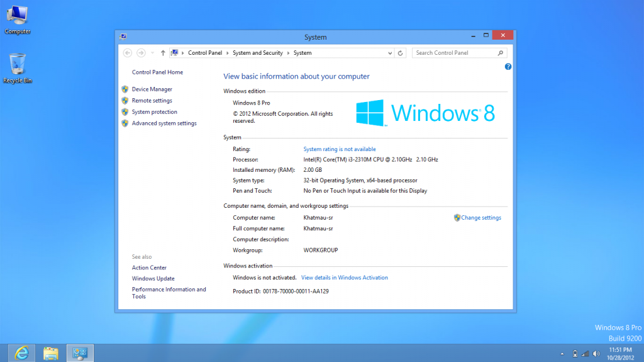This screenshot has height=362, width=644.
Task: Click Control Panel taskbar button
Action: [80, 353]
